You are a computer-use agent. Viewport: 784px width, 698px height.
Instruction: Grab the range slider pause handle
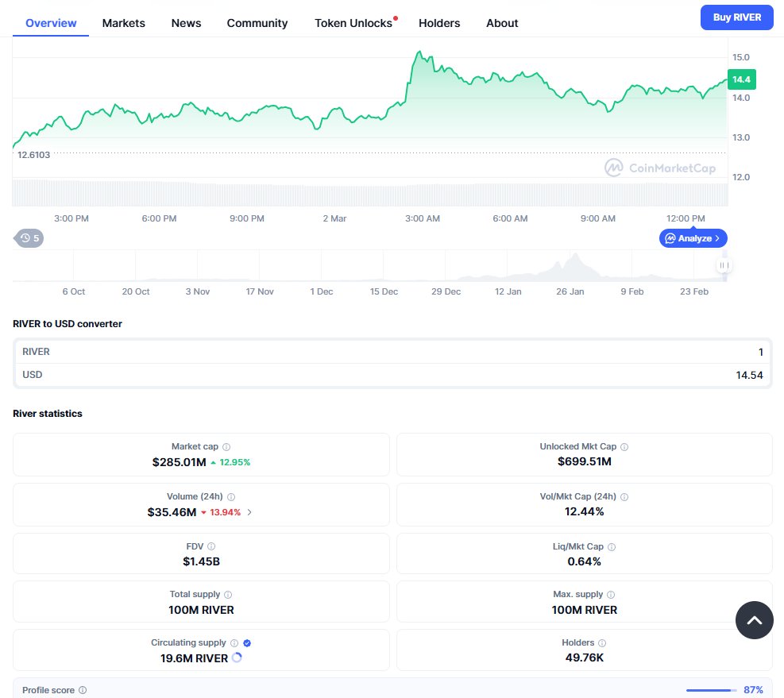tap(724, 265)
